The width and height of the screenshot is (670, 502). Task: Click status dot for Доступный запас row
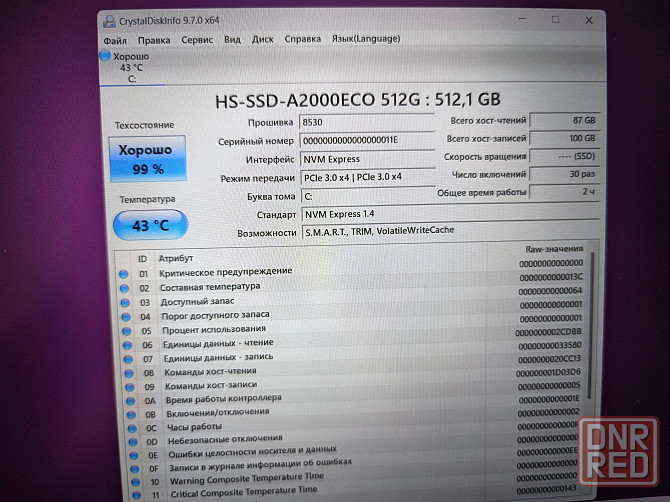tap(125, 303)
